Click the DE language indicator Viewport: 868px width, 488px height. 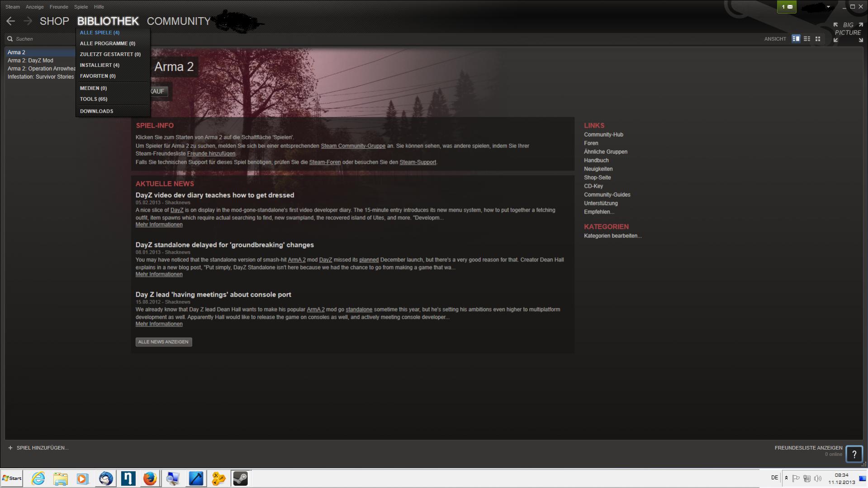tap(774, 478)
